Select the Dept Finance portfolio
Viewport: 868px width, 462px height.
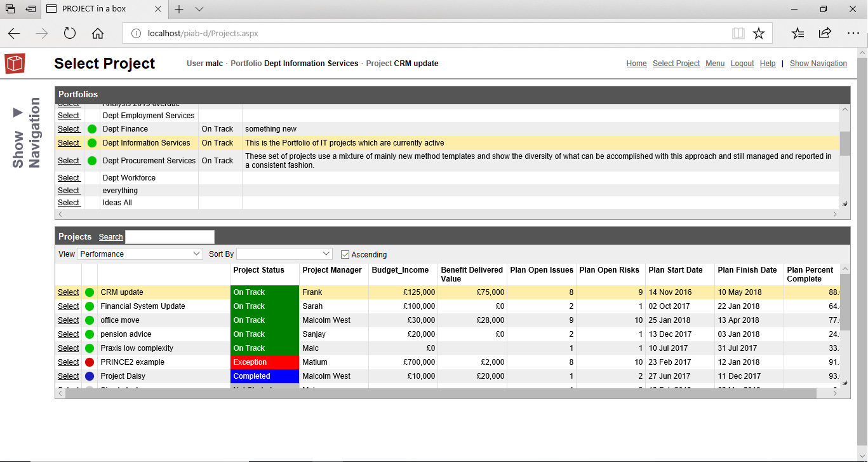tap(69, 129)
